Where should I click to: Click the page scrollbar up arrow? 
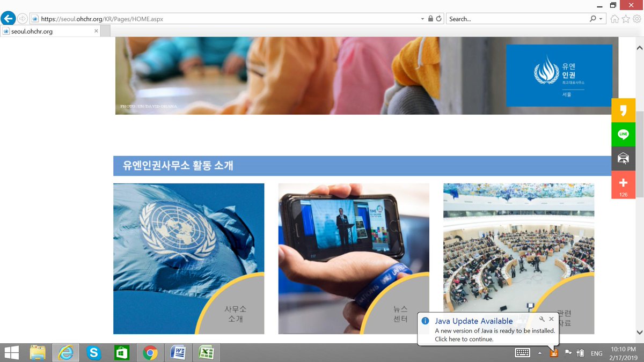coord(639,47)
